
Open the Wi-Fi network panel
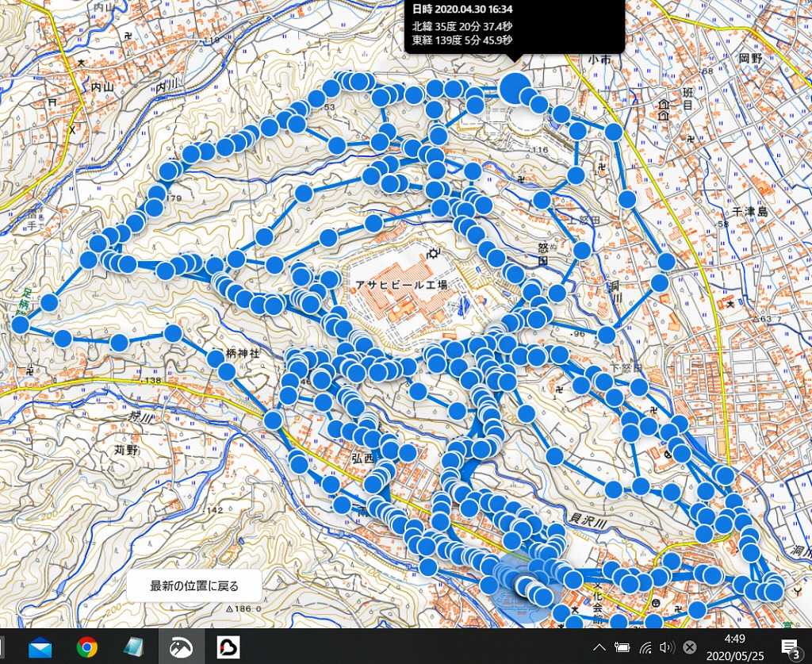(x=645, y=647)
